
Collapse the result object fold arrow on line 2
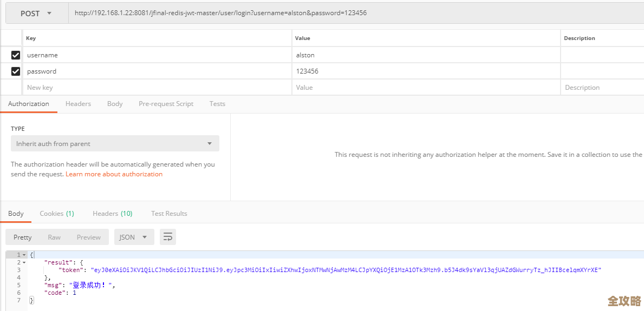pos(24,262)
